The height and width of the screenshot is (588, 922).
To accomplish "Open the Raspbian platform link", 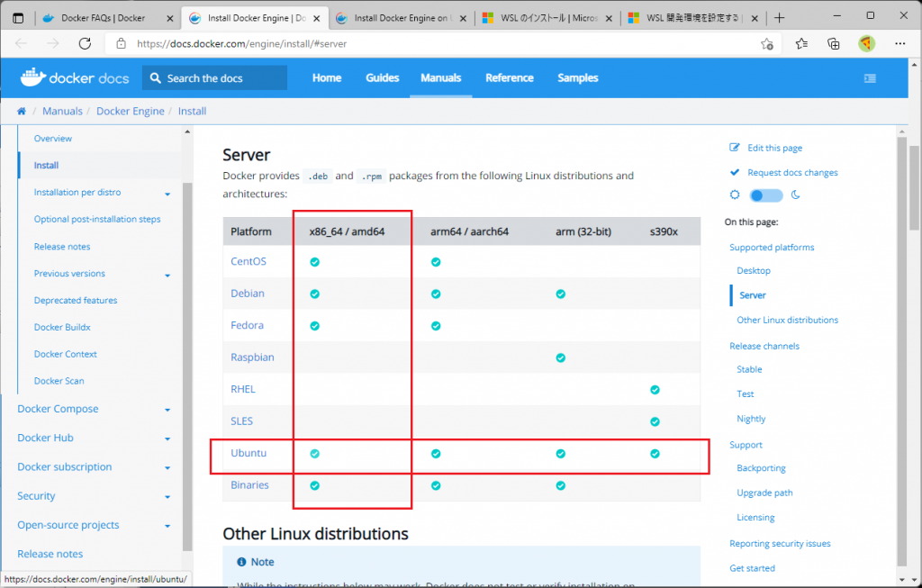I will [x=252, y=357].
